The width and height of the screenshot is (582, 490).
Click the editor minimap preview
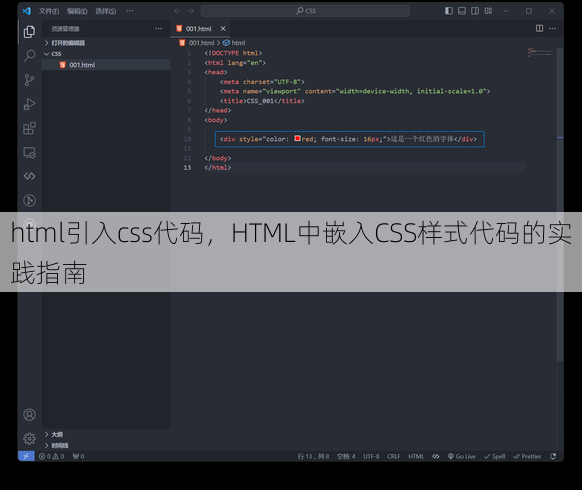[x=540, y=52]
